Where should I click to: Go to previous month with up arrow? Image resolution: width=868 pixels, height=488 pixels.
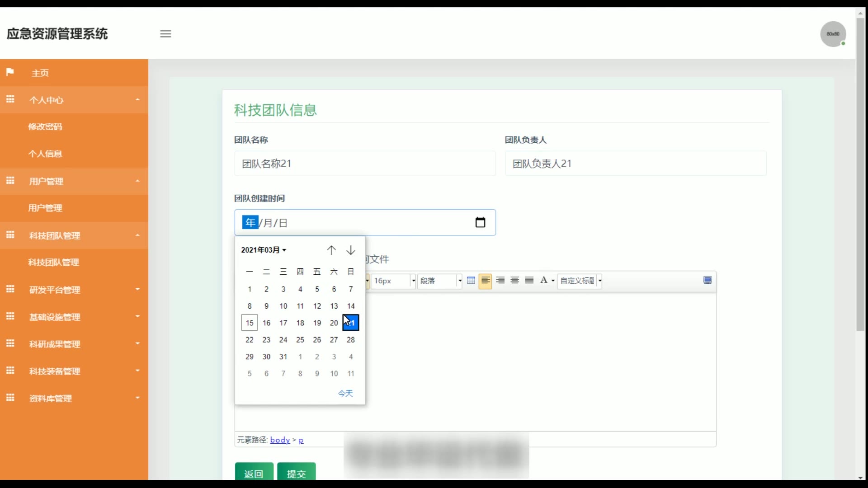331,250
